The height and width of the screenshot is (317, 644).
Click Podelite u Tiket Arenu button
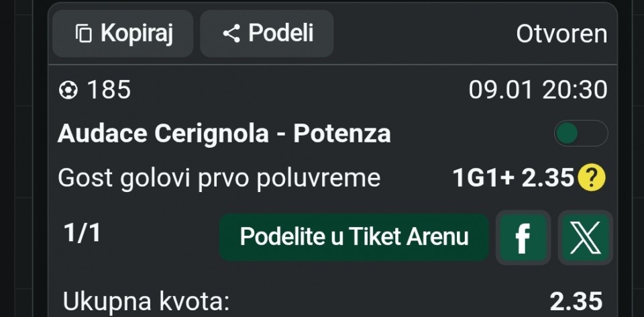[354, 237]
